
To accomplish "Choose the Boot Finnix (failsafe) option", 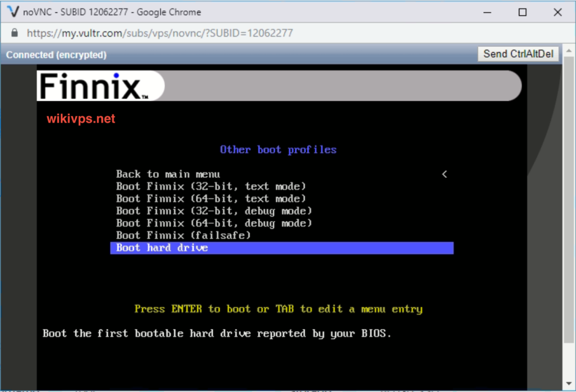I will 189,235.
